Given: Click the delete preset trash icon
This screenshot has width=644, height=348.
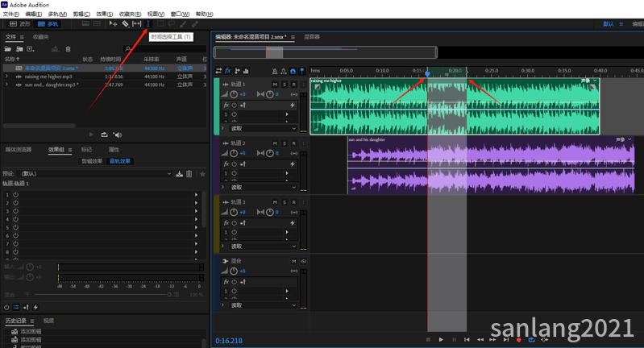Looking at the screenshot, I should 189,174.
